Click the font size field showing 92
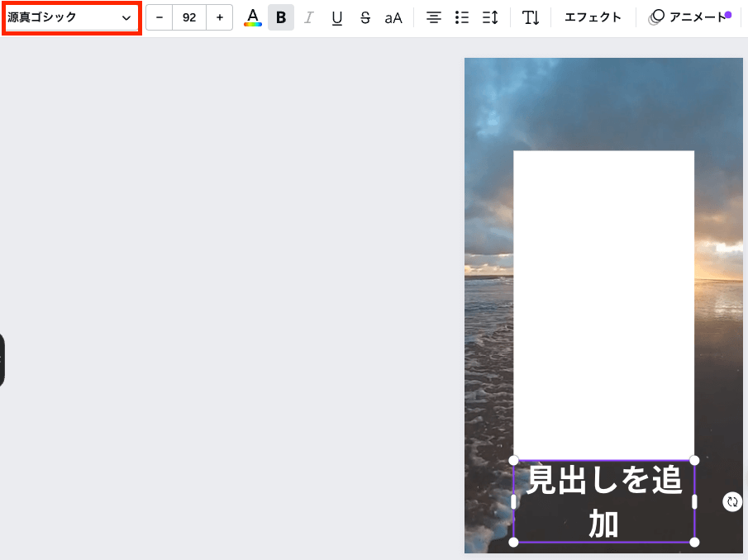This screenshot has width=748, height=560. [189, 17]
